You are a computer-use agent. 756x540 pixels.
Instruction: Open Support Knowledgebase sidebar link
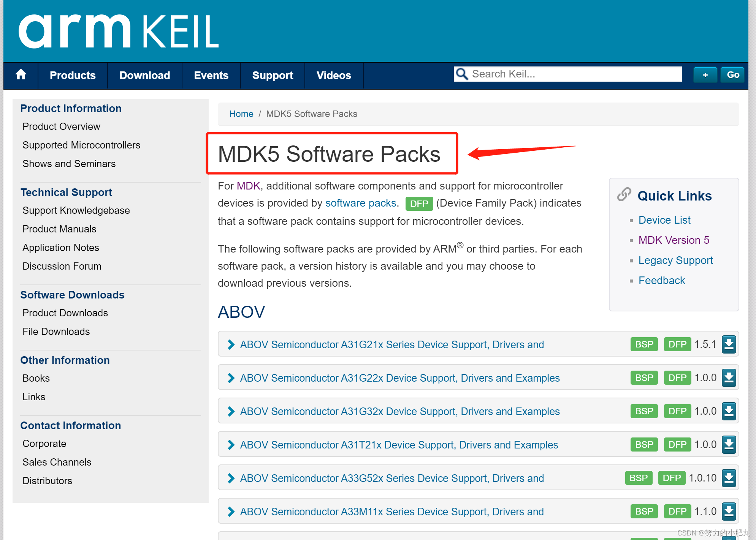click(x=76, y=210)
